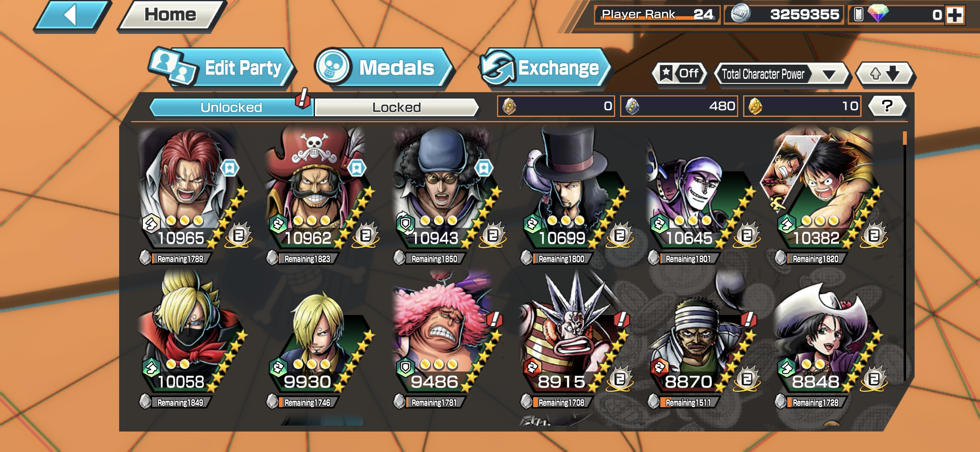This screenshot has height=452, width=980.
Task: Click the blue back arrow button
Action: (x=72, y=15)
